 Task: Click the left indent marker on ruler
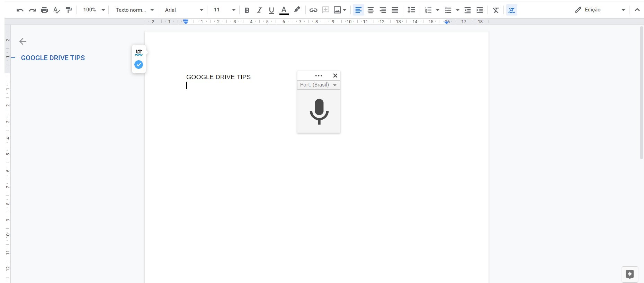pyautogui.click(x=186, y=22)
